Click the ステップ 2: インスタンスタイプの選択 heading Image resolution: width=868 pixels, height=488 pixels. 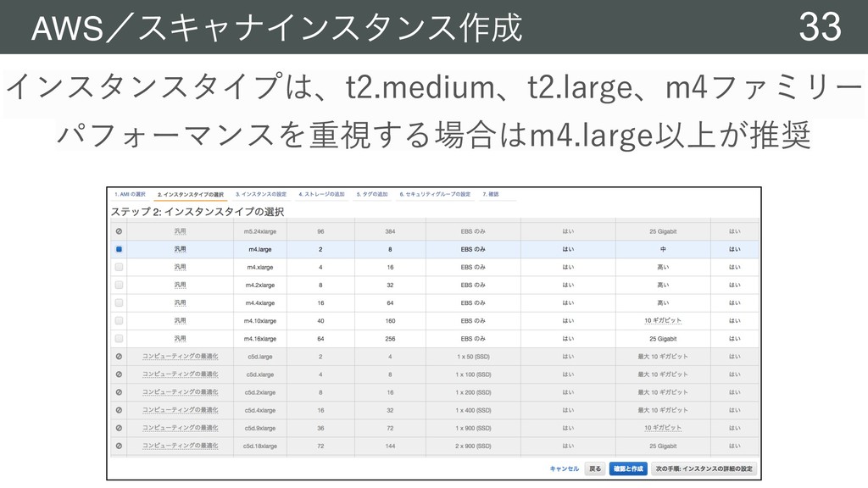[198, 211]
